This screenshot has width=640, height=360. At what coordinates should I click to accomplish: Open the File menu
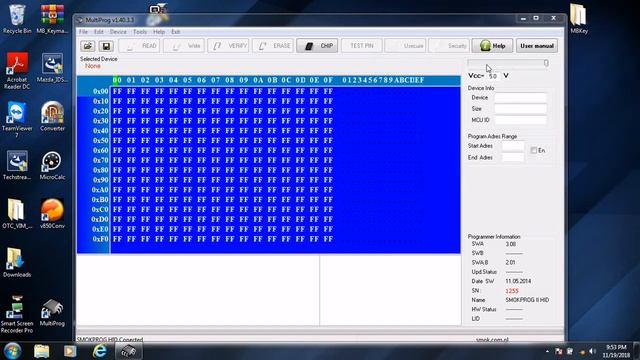[x=83, y=32]
